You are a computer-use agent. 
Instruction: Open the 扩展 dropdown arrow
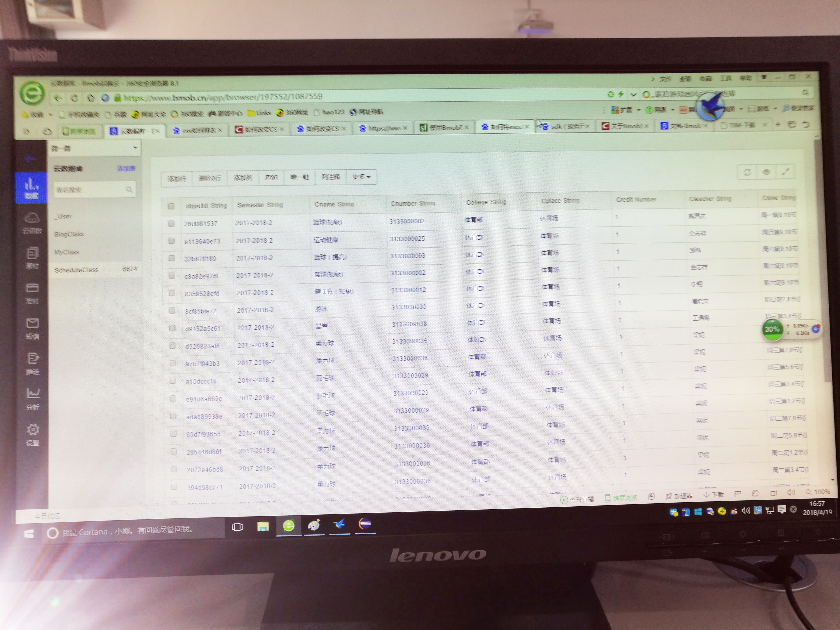(638, 110)
